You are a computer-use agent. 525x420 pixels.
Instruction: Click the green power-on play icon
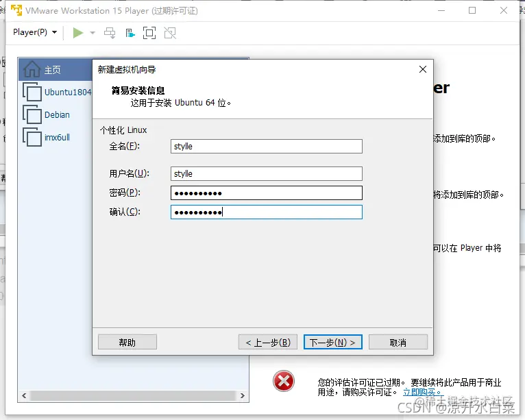tap(78, 33)
